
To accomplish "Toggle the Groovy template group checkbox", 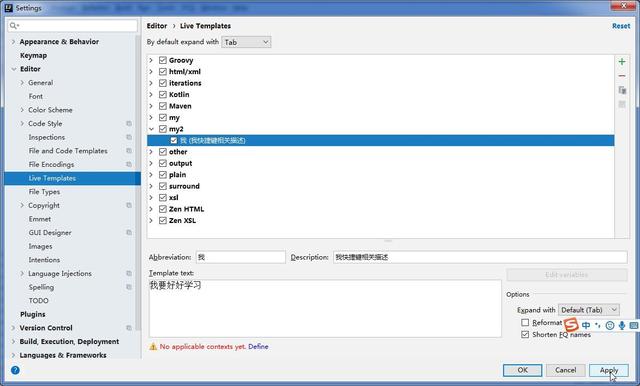I will (163, 60).
